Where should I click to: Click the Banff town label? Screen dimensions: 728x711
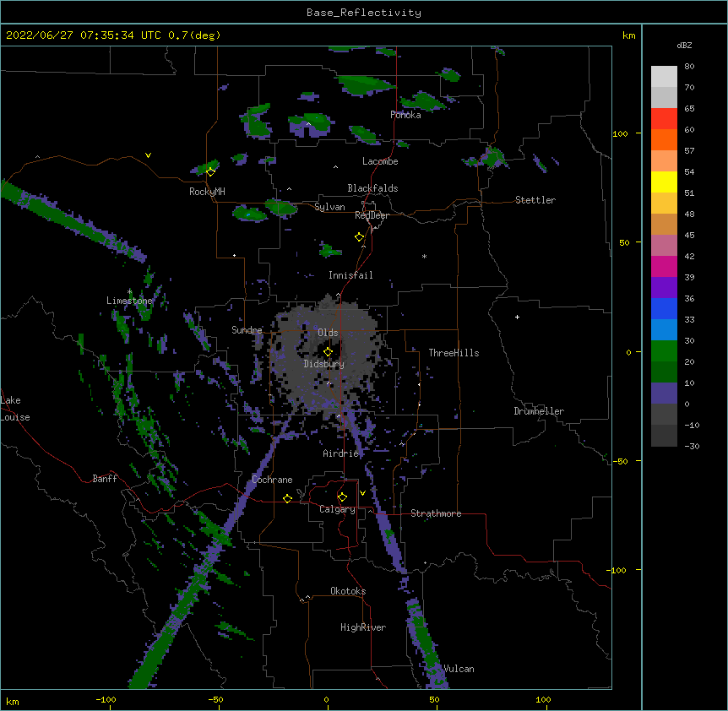point(105,479)
